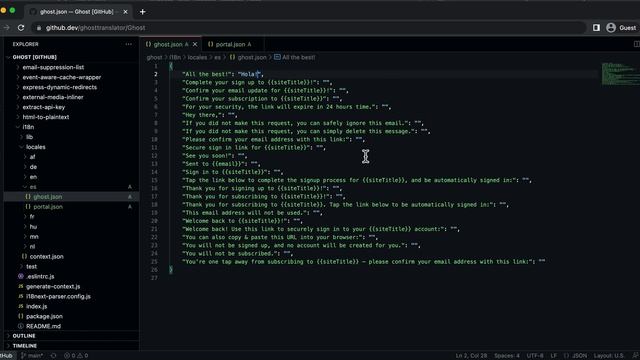Open i18next-parser.config.js file
Viewport: 640px width, 360px height.
[58, 297]
